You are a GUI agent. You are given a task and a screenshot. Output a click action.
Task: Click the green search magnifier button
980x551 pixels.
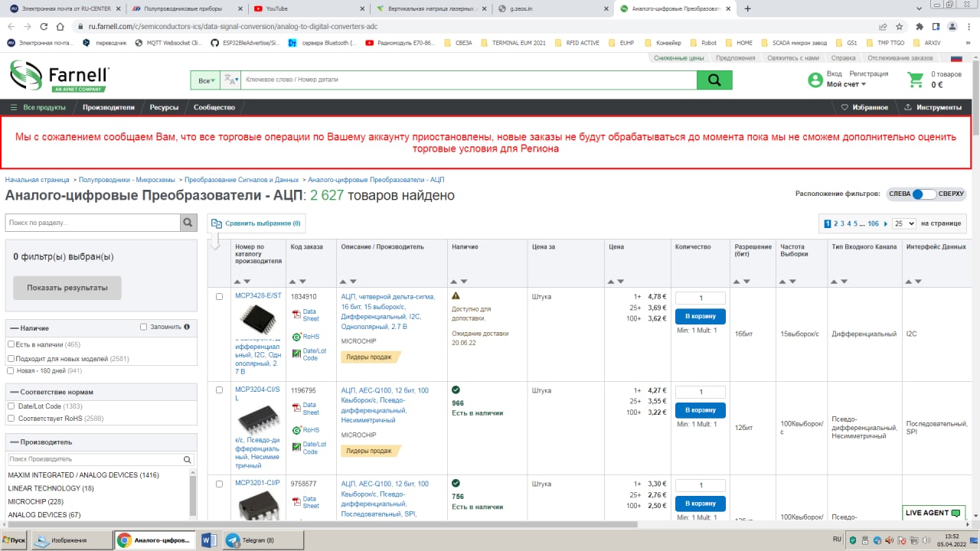click(714, 80)
